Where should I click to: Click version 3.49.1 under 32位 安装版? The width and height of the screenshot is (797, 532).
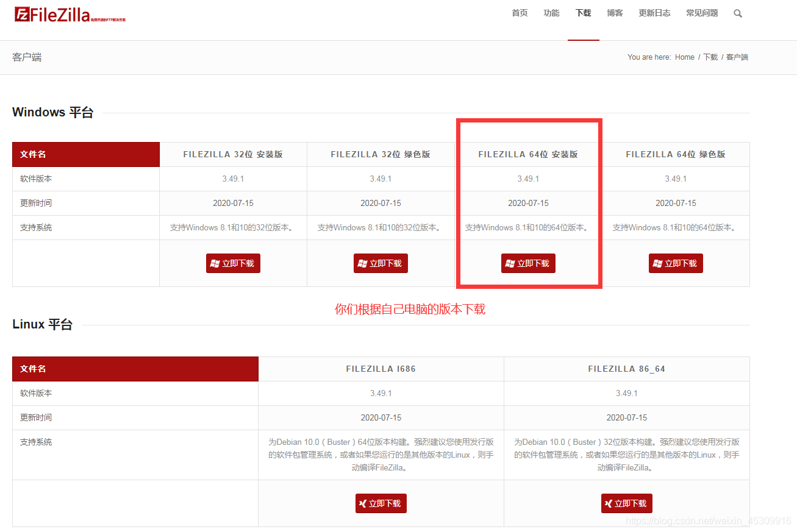pyautogui.click(x=233, y=179)
